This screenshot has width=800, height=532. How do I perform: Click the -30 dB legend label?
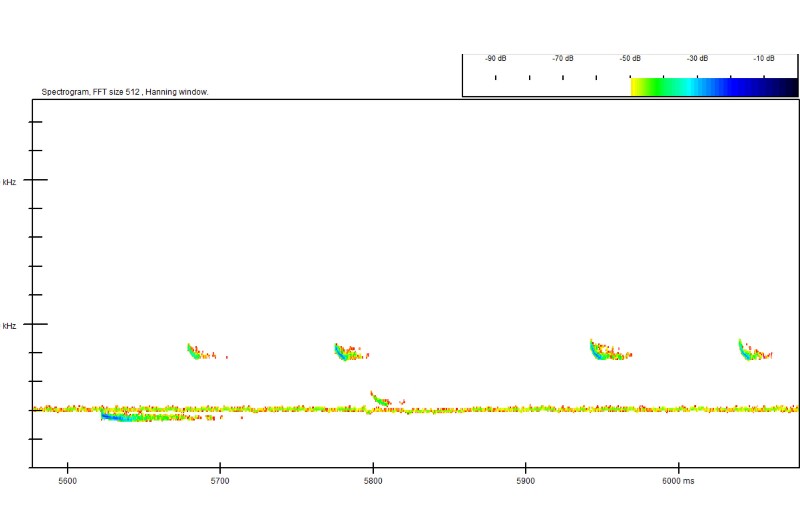pos(697,59)
